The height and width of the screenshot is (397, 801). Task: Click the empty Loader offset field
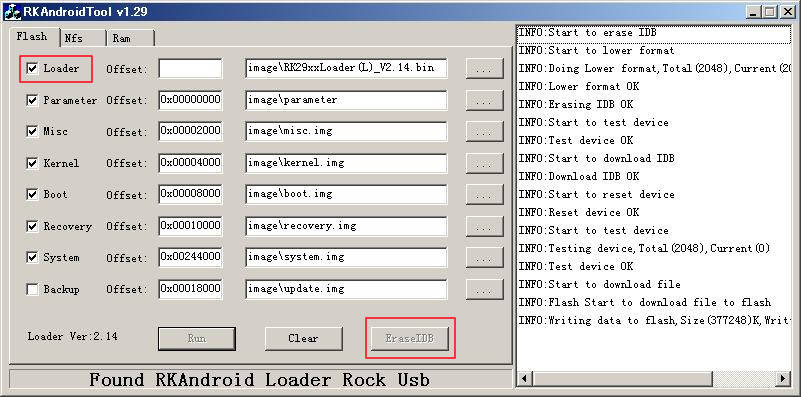coord(191,68)
